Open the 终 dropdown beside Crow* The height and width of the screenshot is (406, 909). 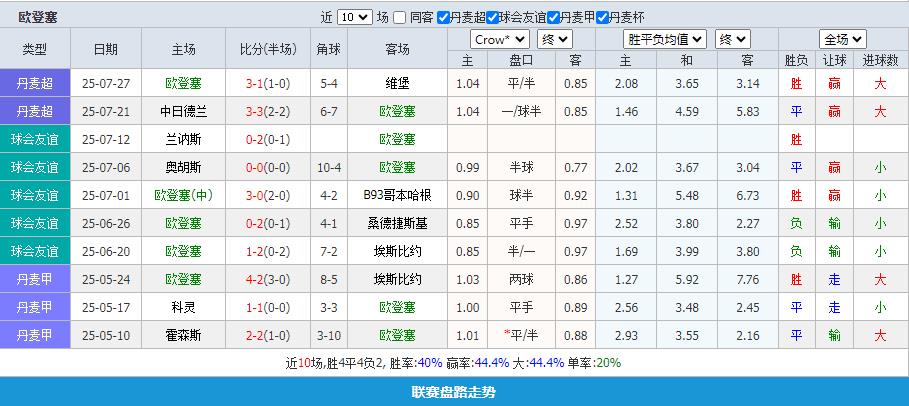click(554, 39)
